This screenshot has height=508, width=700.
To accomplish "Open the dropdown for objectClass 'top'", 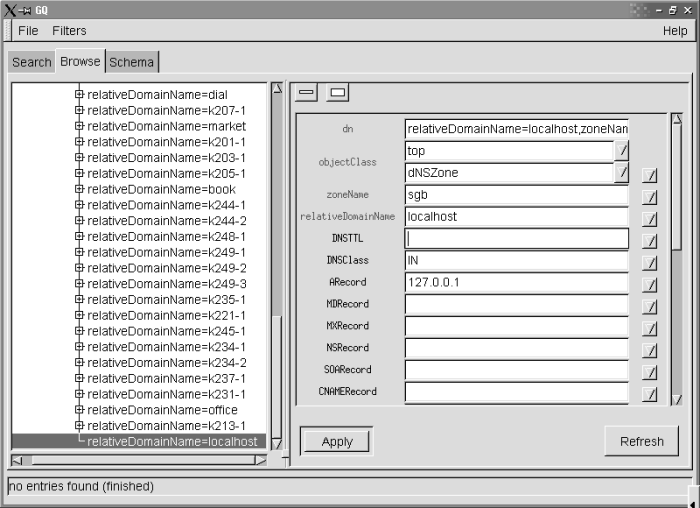I will [x=621, y=150].
